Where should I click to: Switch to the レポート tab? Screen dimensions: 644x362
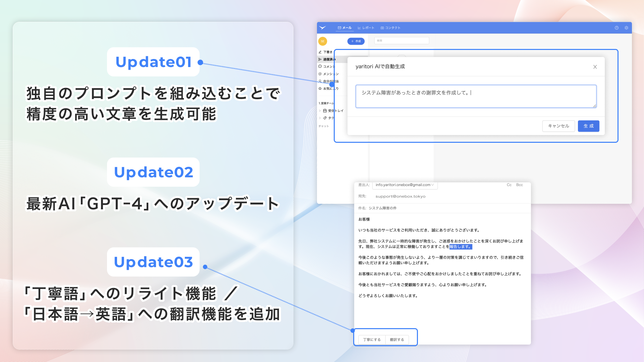click(x=366, y=28)
